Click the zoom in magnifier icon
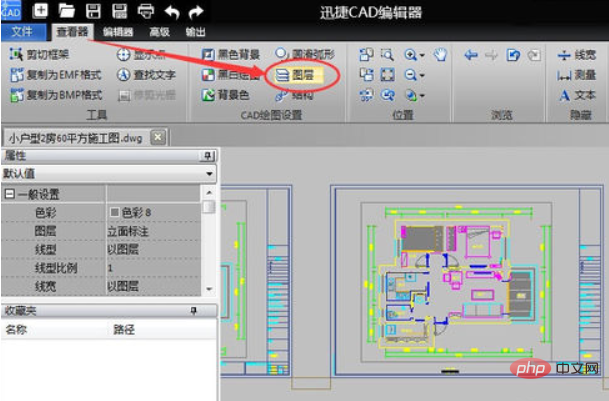The height and width of the screenshot is (401, 609). coord(411,55)
